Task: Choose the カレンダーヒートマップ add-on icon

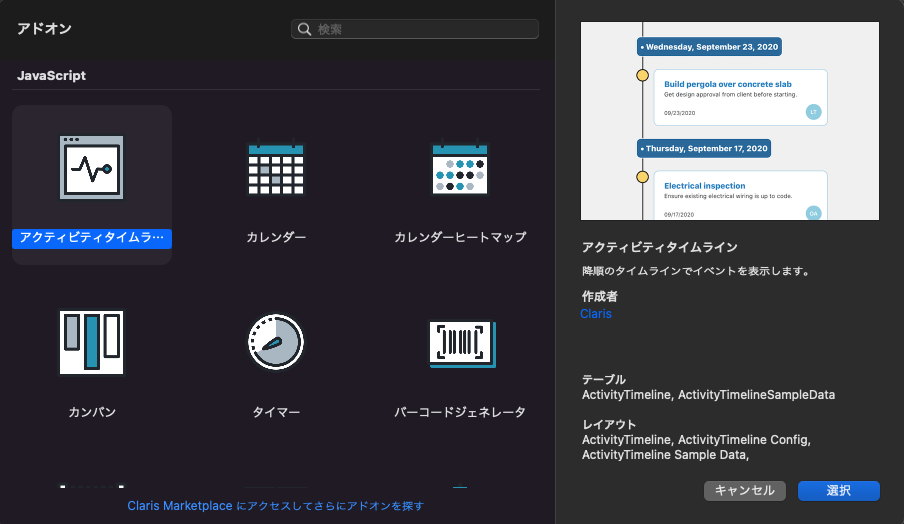Action: click(x=460, y=167)
